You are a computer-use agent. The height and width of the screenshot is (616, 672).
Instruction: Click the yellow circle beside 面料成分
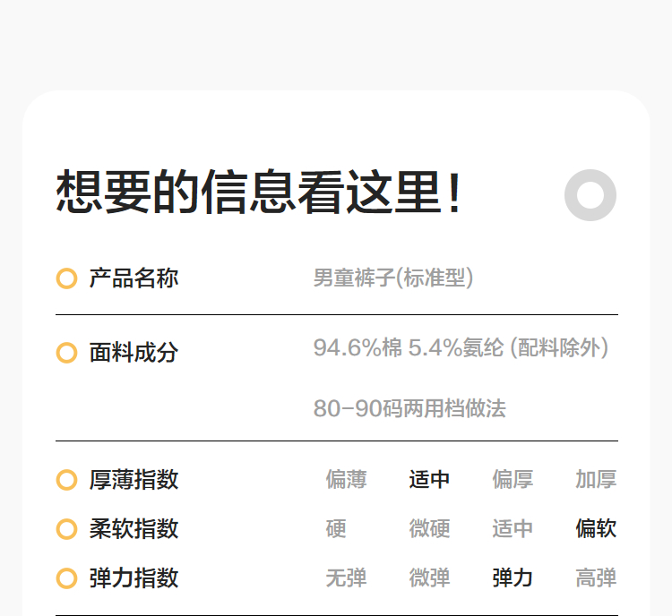[66, 353]
